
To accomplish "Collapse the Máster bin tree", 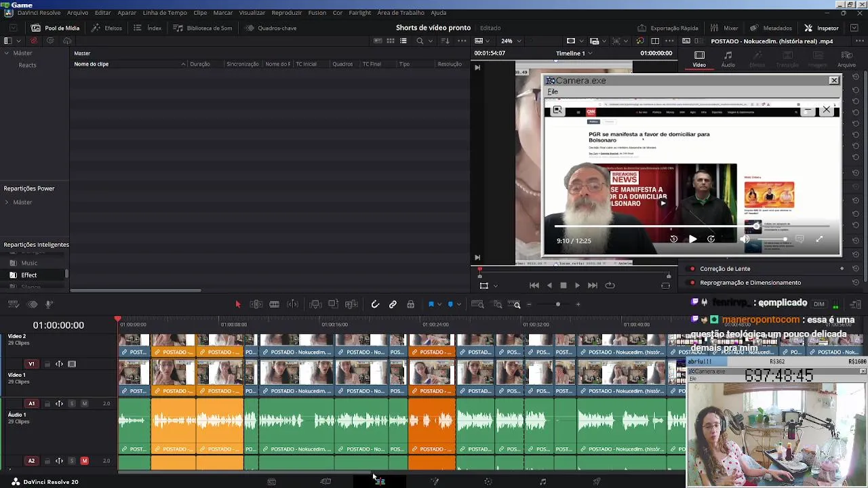I will [x=7, y=53].
